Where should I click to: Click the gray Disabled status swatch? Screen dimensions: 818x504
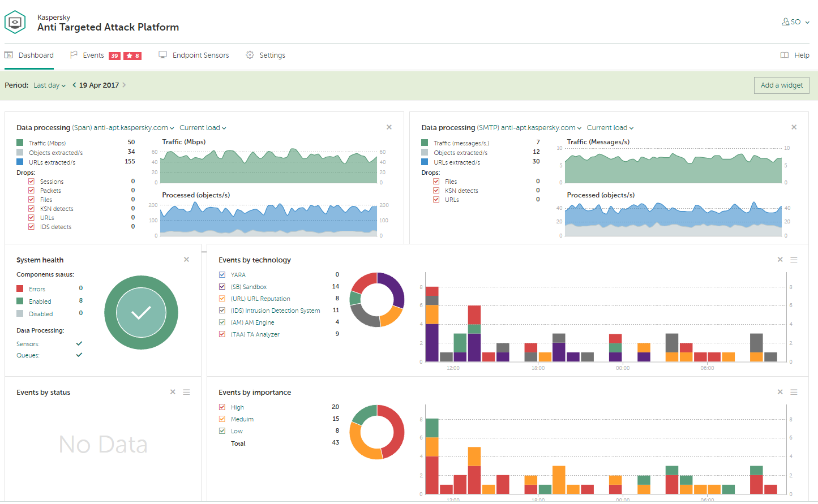tap(20, 313)
